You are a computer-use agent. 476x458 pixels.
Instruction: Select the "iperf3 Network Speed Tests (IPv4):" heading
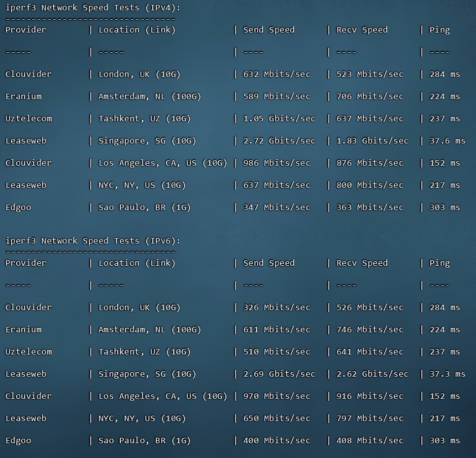(93, 8)
